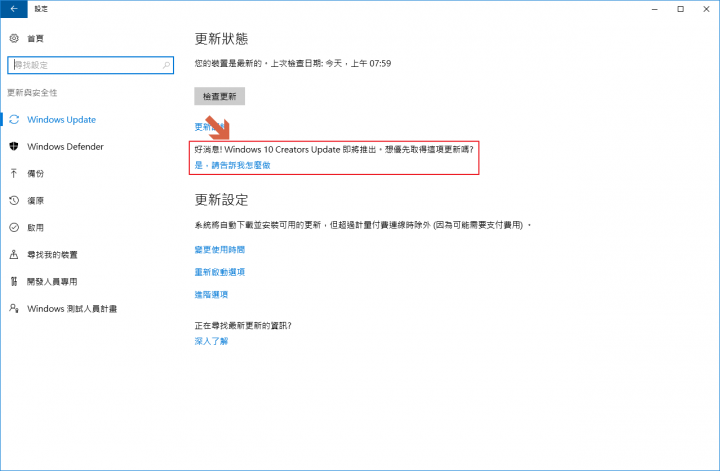Image resolution: width=720 pixels, height=471 pixels.
Task: Click the 啟用 activation checkmark icon
Action: [14, 227]
